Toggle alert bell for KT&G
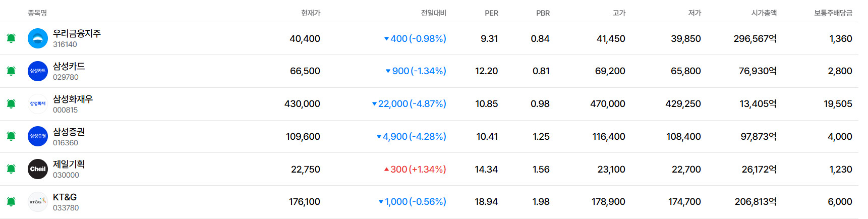Screen dimensions: 868x219 11,202
